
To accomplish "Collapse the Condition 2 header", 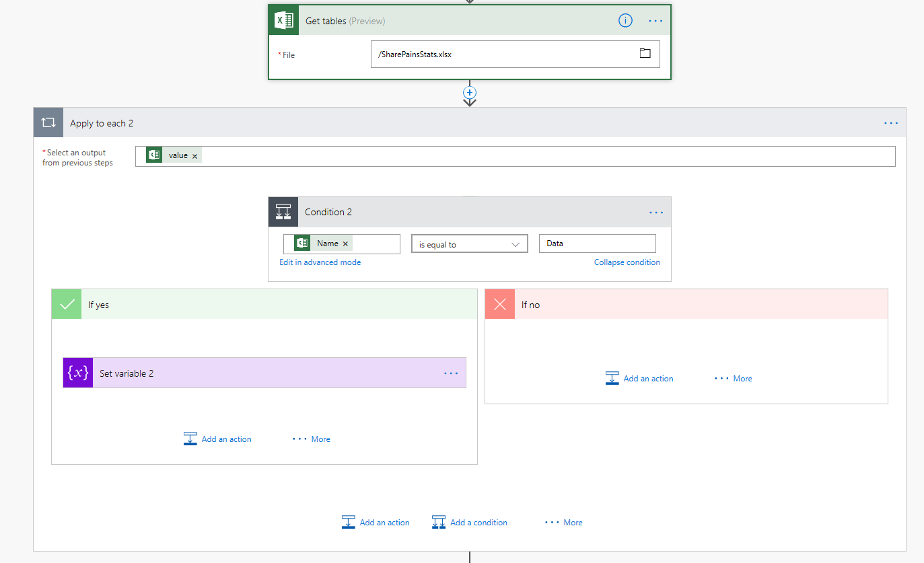I will (470, 212).
